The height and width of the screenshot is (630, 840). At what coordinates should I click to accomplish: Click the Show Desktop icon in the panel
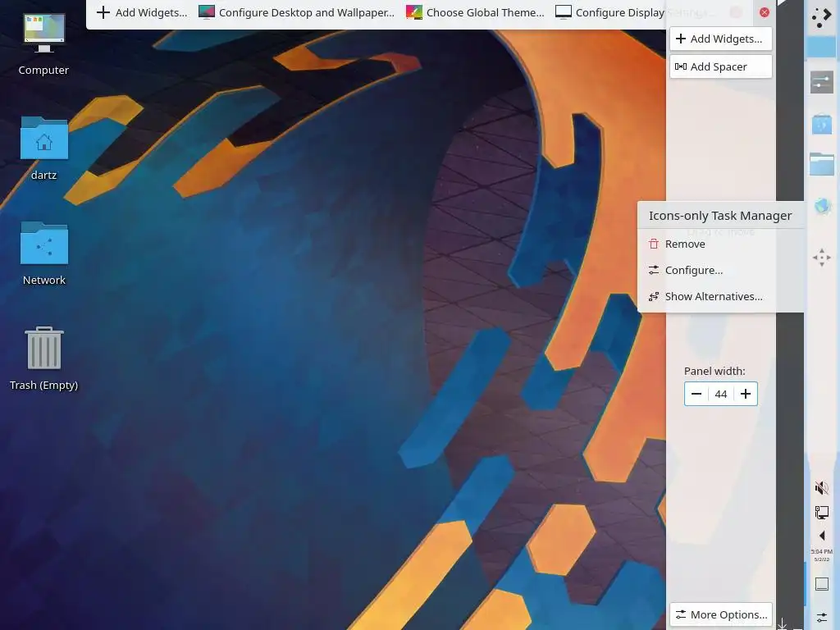coord(822,584)
